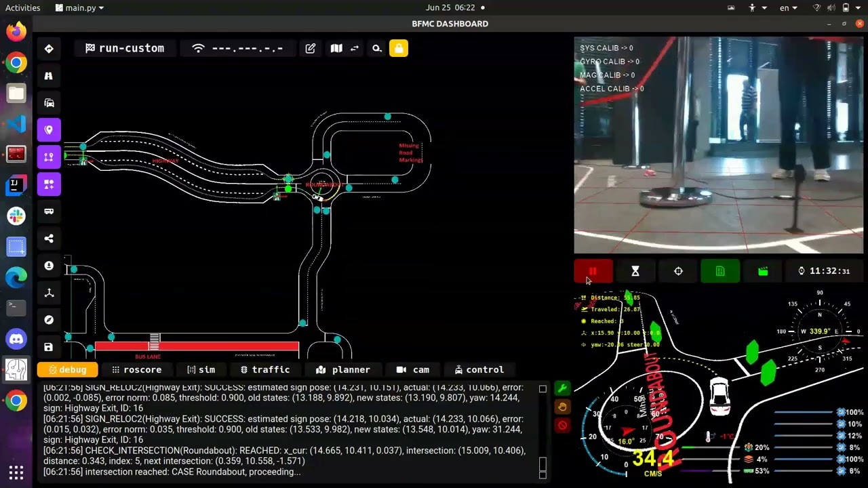Viewport: 868px width, 488px height.
Task: Switch to the planner tab
Action: (342, 370)
